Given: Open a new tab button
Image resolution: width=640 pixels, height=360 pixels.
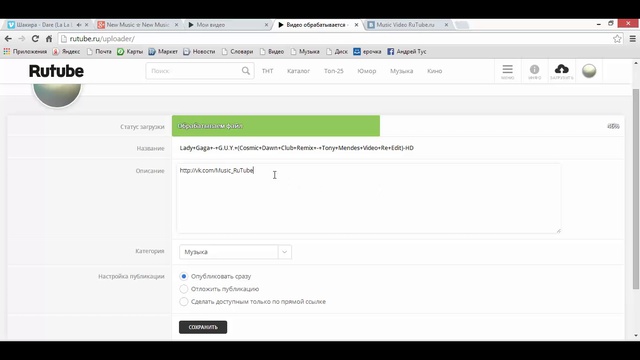Looking at the screenshot, I should pyautogui.click(x=462, y=25).
